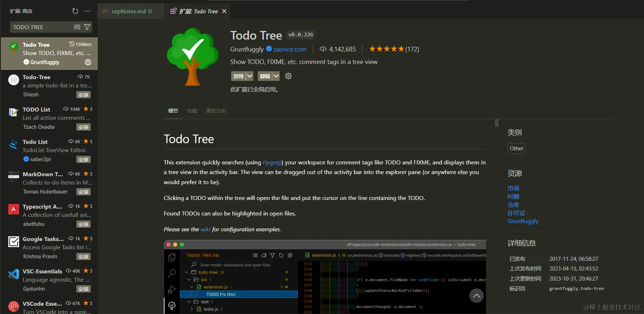
Task: Select the VSC-Essentials extension icon
Action: 14,274
